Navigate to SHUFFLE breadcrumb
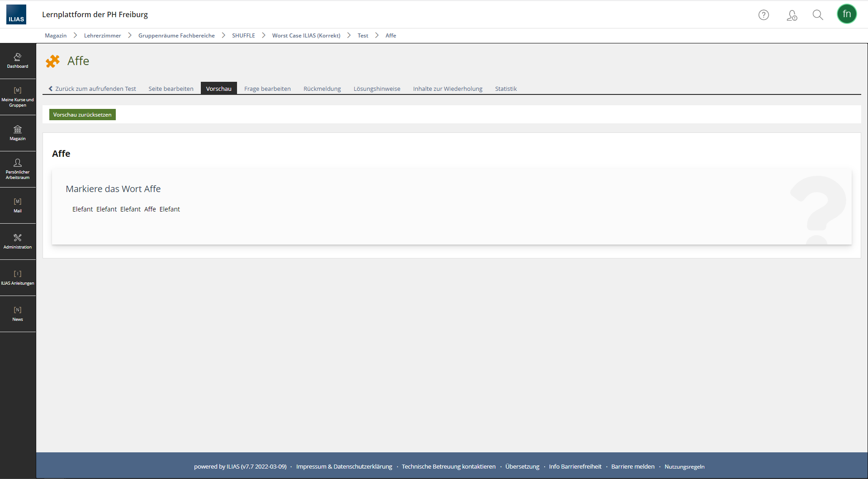 coord(243,36)
